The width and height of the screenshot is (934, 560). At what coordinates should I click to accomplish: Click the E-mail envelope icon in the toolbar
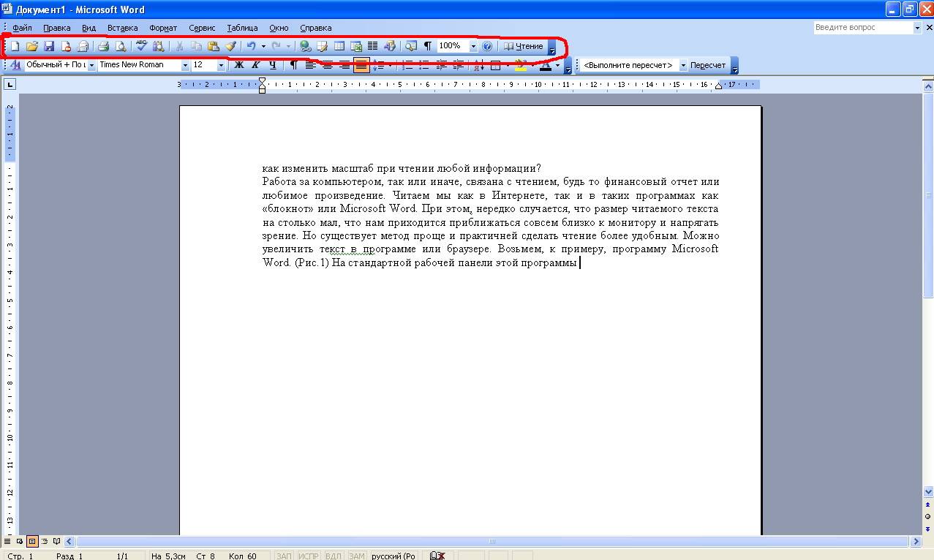tap(83, 46)
